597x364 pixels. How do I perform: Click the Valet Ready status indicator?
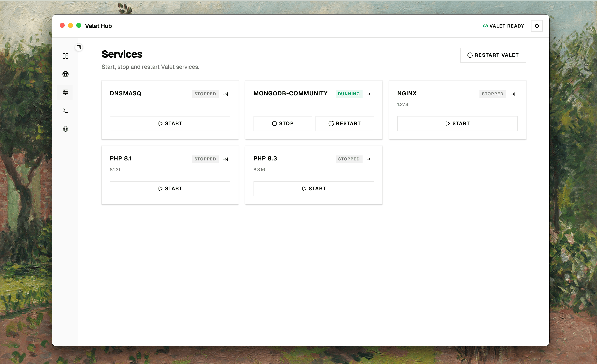(x=504, y=26)
